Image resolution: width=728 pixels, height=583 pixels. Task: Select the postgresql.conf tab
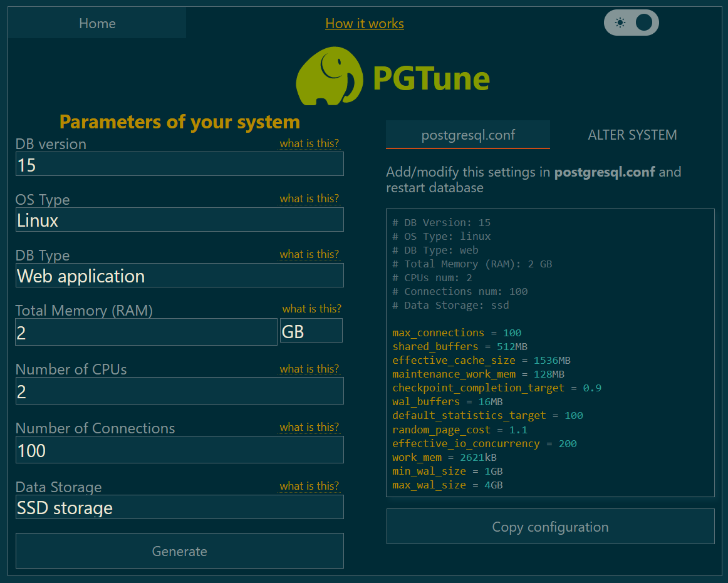(x=468, y=135)
